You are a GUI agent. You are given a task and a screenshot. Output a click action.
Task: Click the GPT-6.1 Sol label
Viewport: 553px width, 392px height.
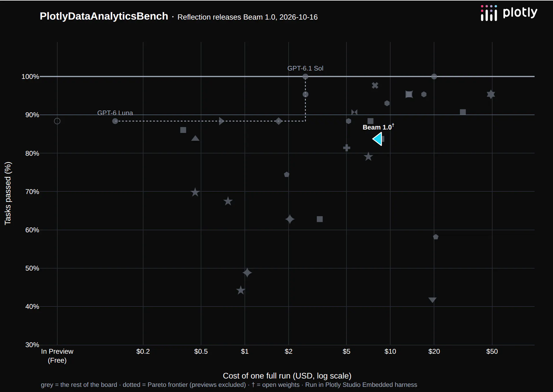coord(305,68)
